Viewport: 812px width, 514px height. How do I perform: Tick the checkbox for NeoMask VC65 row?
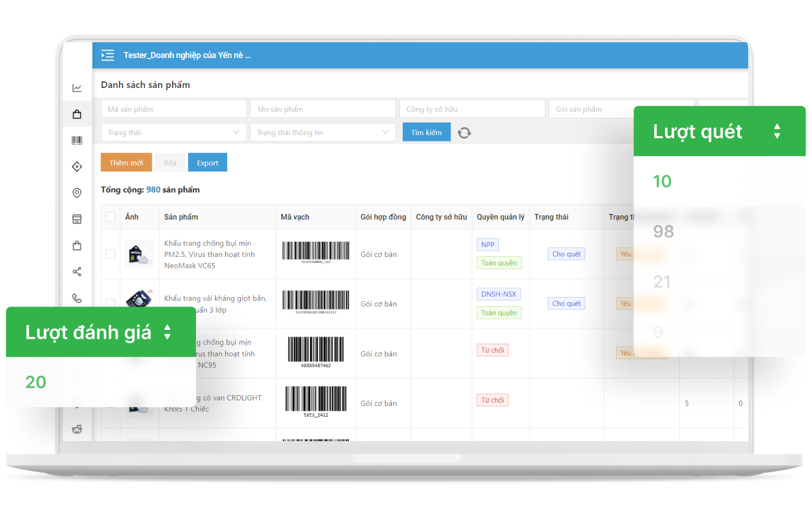click(111, 254)
